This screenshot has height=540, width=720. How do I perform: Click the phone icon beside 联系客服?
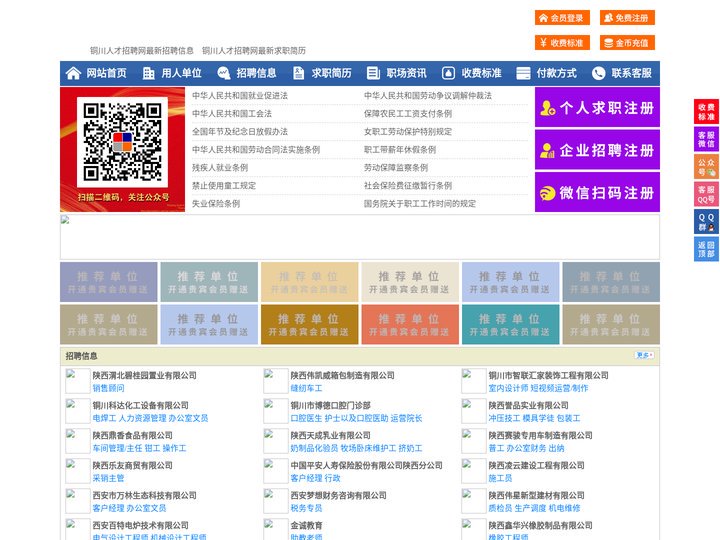598,73
